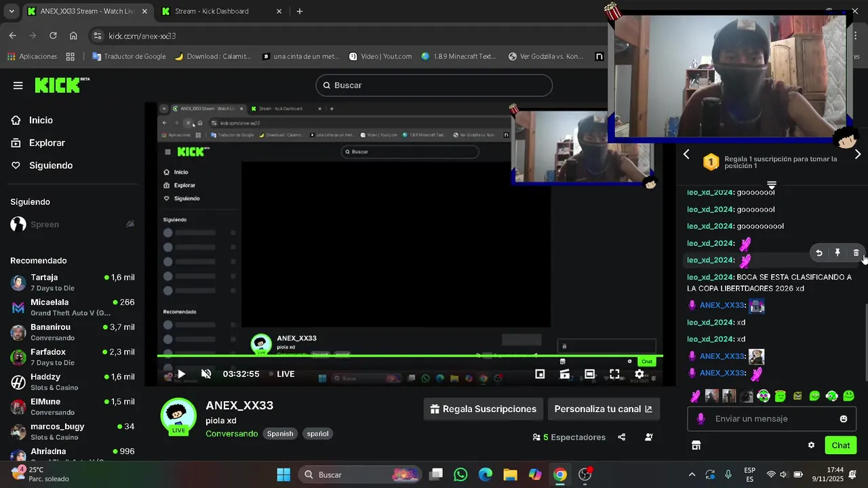Send message with the Chat button
The height and width of the screenshot is (488, 868).
(x=841, y=445)
